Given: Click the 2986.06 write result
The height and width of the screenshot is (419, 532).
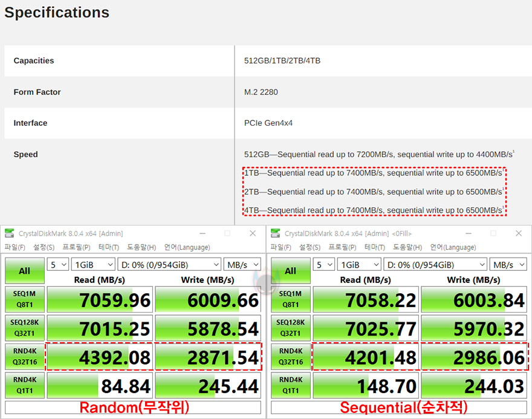Looking at the screenshot, I should (x=474, y=357).
